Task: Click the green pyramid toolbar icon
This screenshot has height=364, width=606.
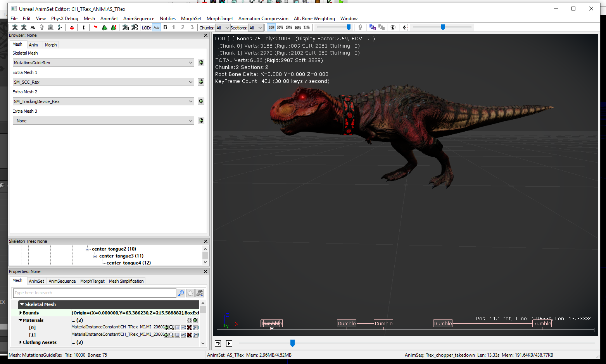Action: 104,27
